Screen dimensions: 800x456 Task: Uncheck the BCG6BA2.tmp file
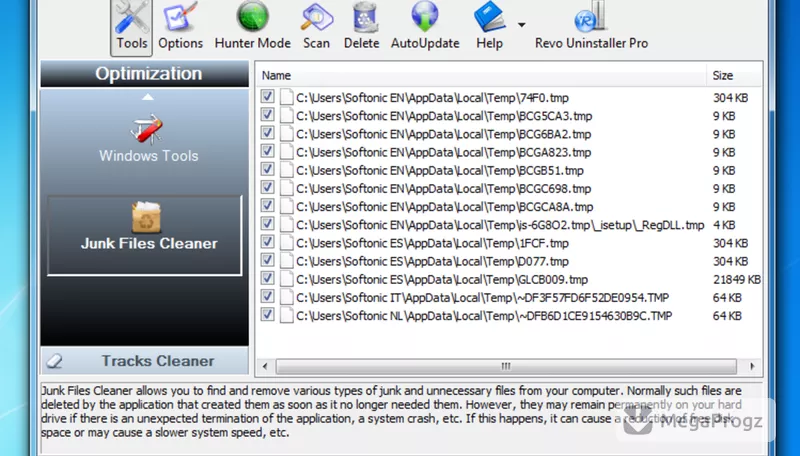(x=267, y=133)
